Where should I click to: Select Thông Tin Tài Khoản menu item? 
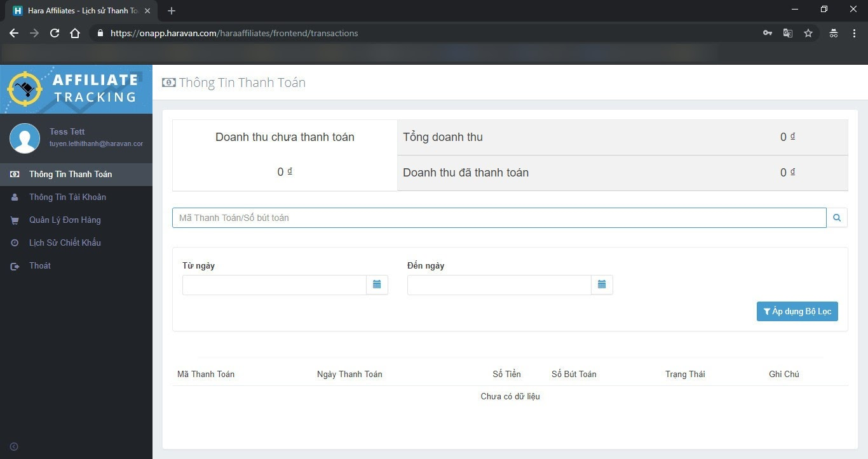pos(67,197)
